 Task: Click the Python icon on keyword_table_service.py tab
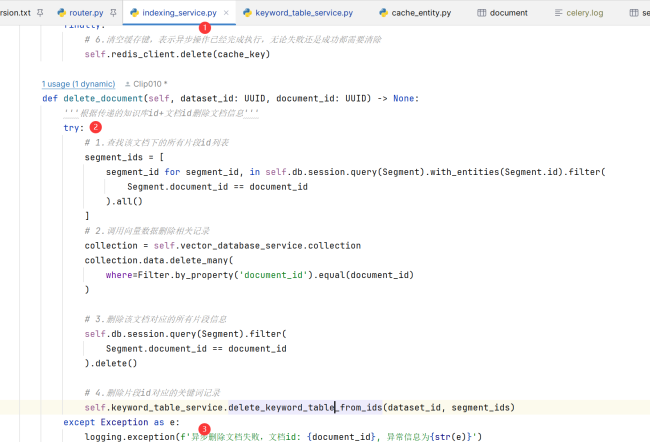click(x=247, y=13)
